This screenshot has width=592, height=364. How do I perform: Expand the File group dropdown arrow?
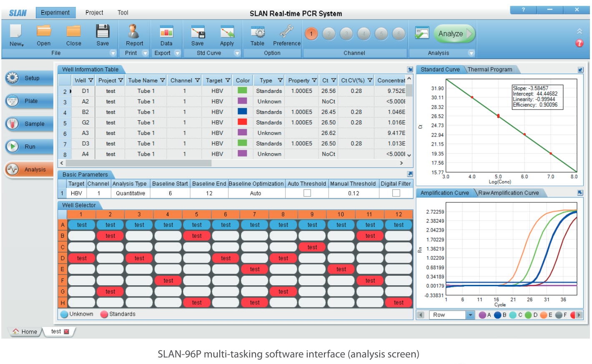[x=113, y=53]
